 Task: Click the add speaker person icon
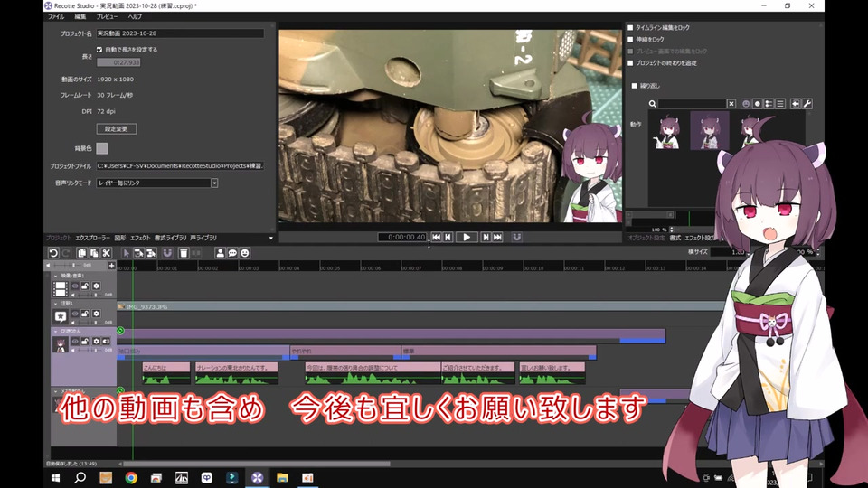click(x=220, y=253)
